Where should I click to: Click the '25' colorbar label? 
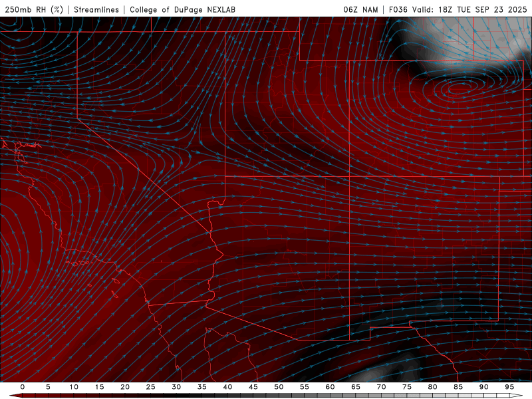pyautogui.click(x=151, y=387)
